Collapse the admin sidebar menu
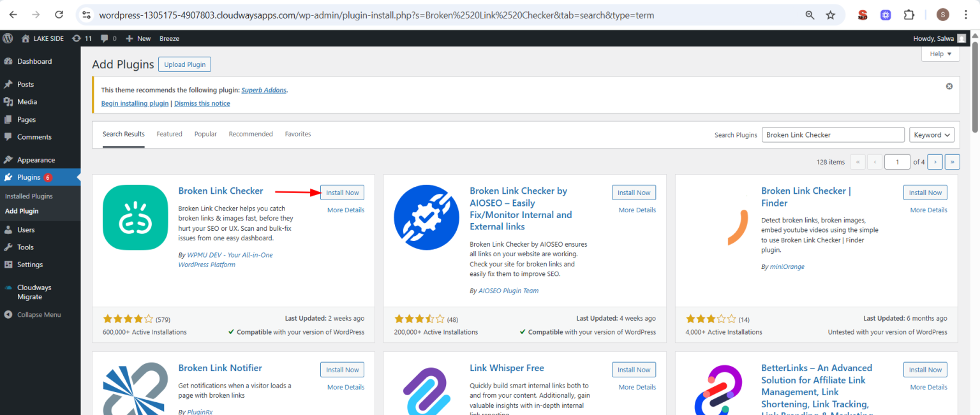Image resolution: width=980 pixels, height=415 pixels. (x=40, y=314)
